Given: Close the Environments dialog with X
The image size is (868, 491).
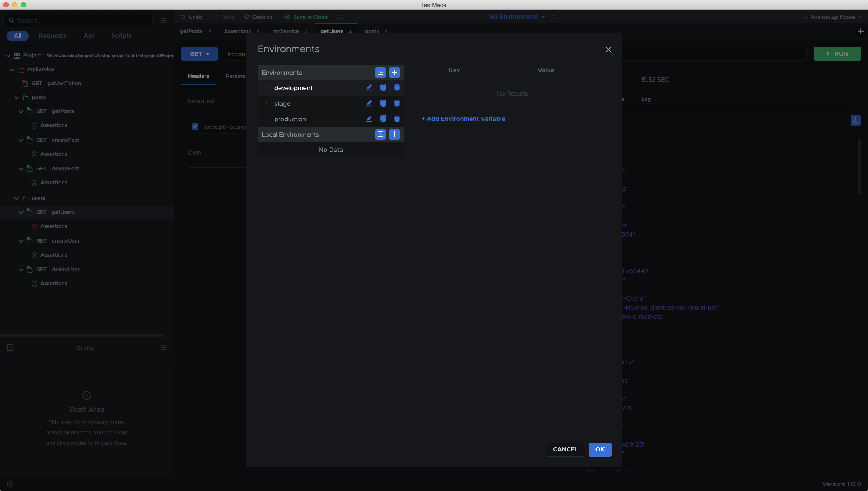Looking at the screenshot, I should (x=608, y=50).
